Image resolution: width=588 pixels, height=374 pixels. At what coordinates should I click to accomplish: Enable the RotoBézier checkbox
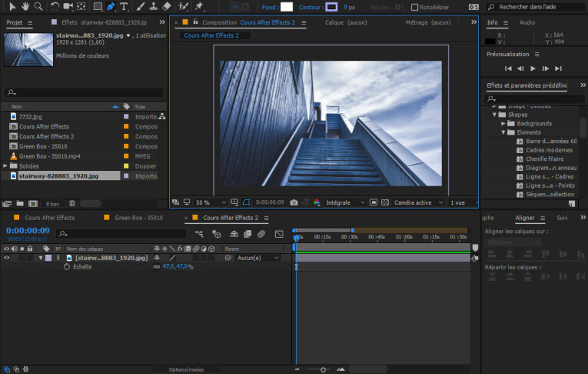[x=414, y=7]
